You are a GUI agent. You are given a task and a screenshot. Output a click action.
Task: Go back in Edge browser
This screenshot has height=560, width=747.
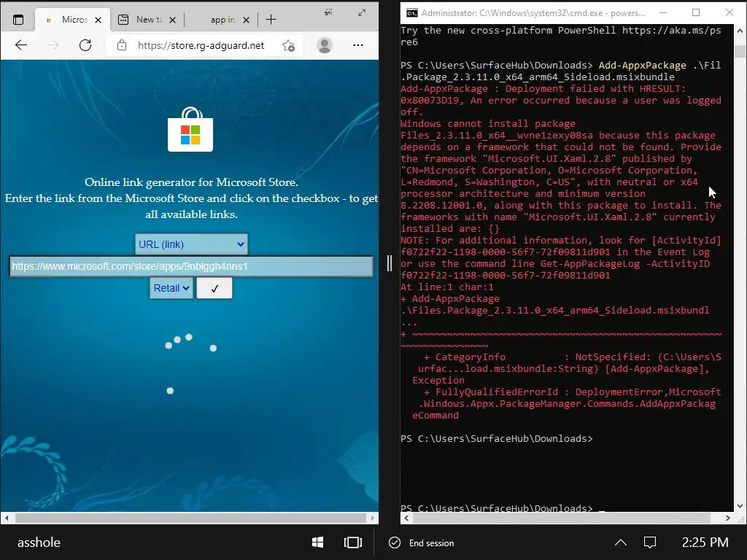coord(21,45)
